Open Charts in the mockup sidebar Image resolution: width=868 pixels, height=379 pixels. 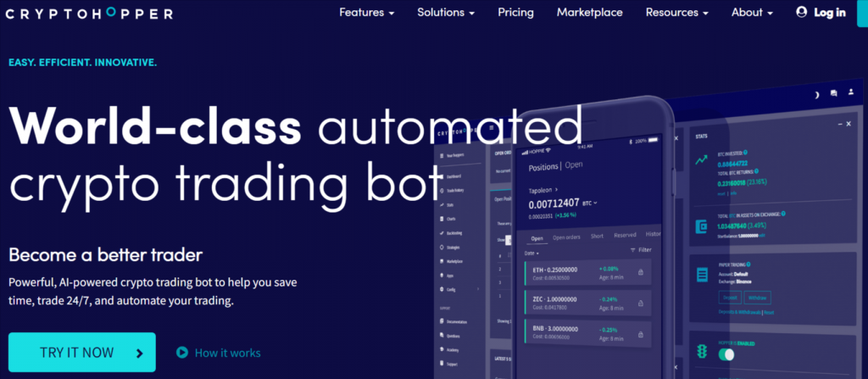[x=451, y=220]
